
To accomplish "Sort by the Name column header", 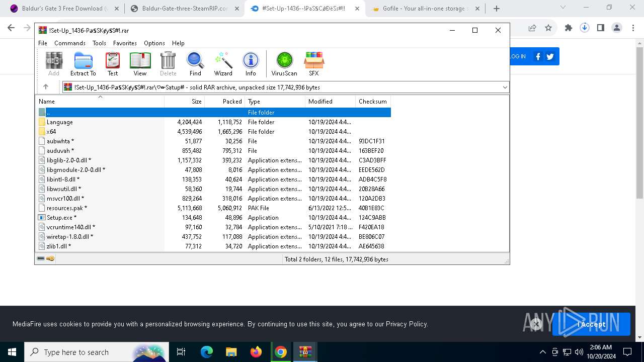I will (x=100, y=101).
